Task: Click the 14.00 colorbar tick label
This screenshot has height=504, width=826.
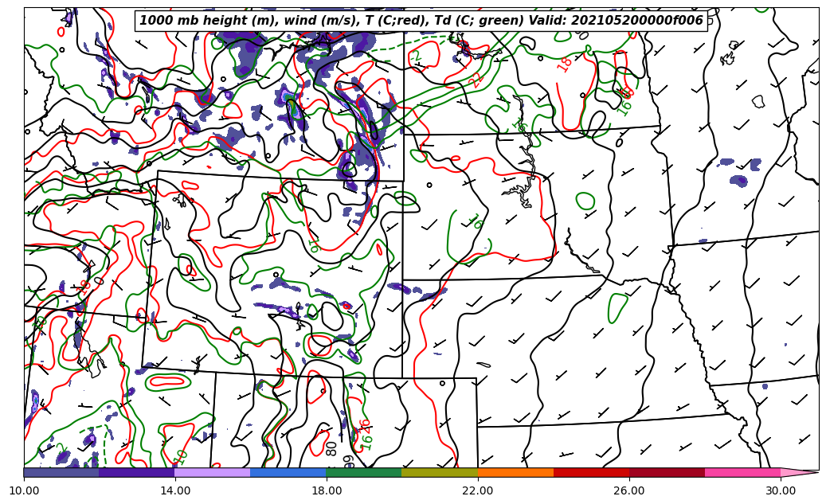Action: 175,491
